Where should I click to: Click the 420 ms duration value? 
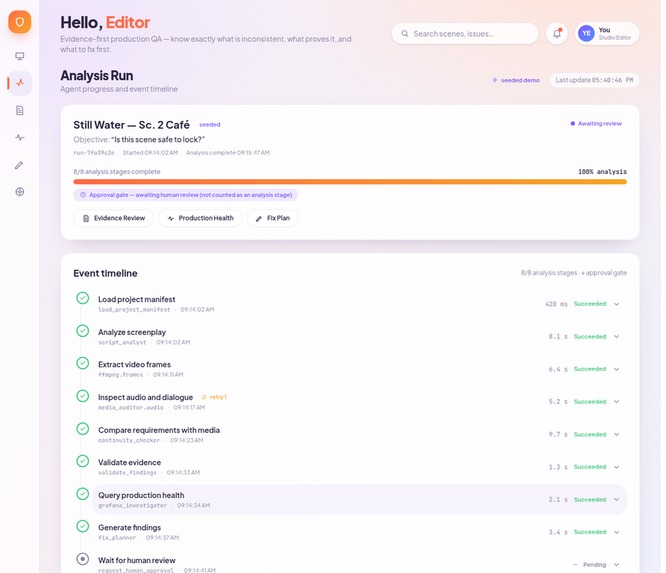coord(556,304)
